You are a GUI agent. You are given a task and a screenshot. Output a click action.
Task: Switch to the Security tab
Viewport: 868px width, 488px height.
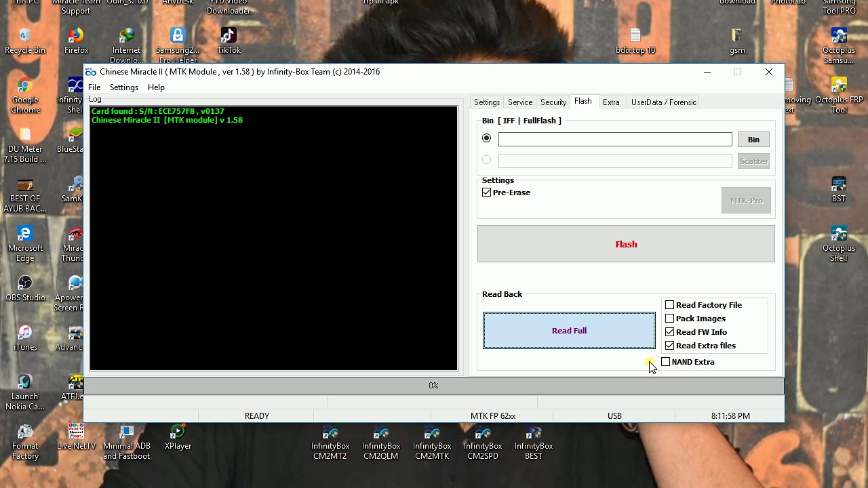(x=553, y=102)
